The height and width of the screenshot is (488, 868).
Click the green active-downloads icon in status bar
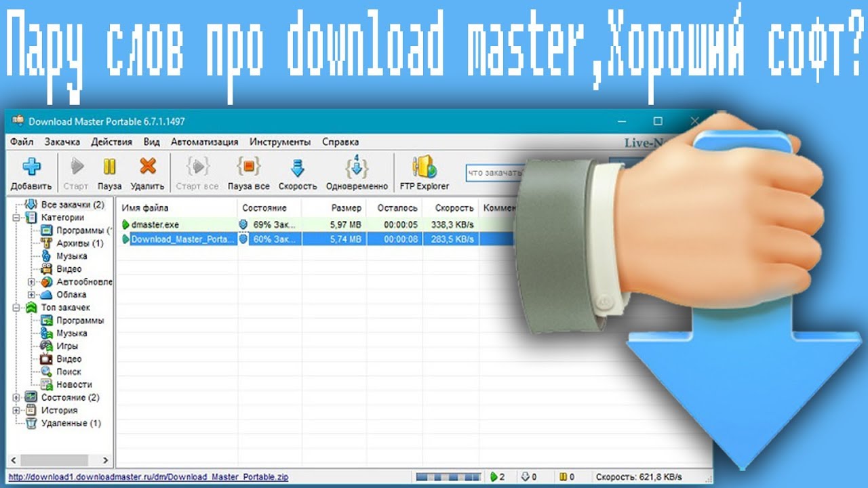[x=494, y=477]
